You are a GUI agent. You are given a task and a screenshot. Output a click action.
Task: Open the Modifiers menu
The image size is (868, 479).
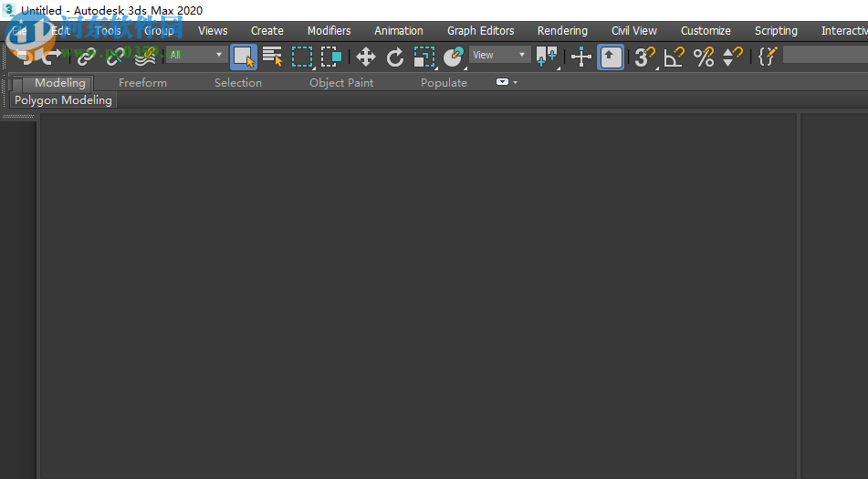point(329,31)
